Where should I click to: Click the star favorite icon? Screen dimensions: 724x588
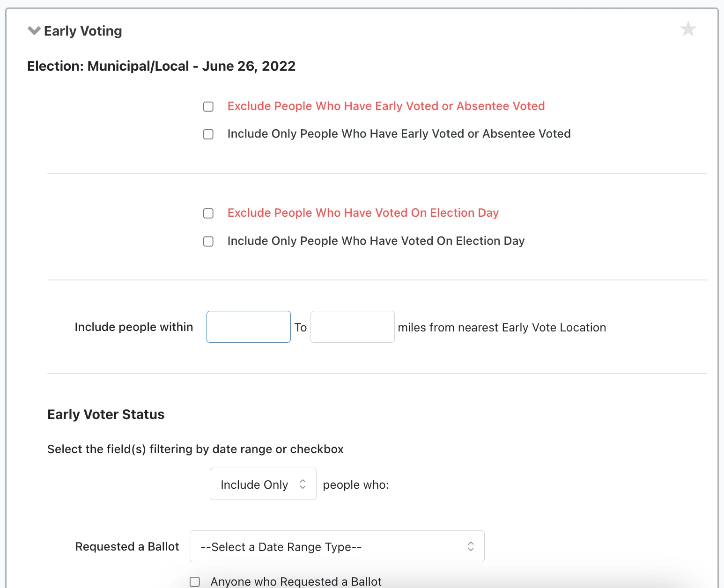(x=688, y=29)
